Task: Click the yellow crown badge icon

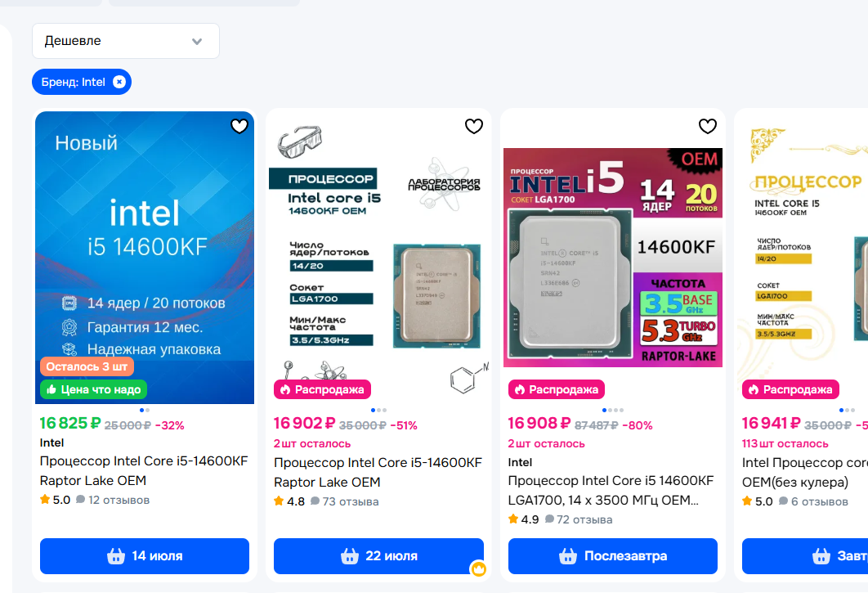Action: (x=478, y=568)
